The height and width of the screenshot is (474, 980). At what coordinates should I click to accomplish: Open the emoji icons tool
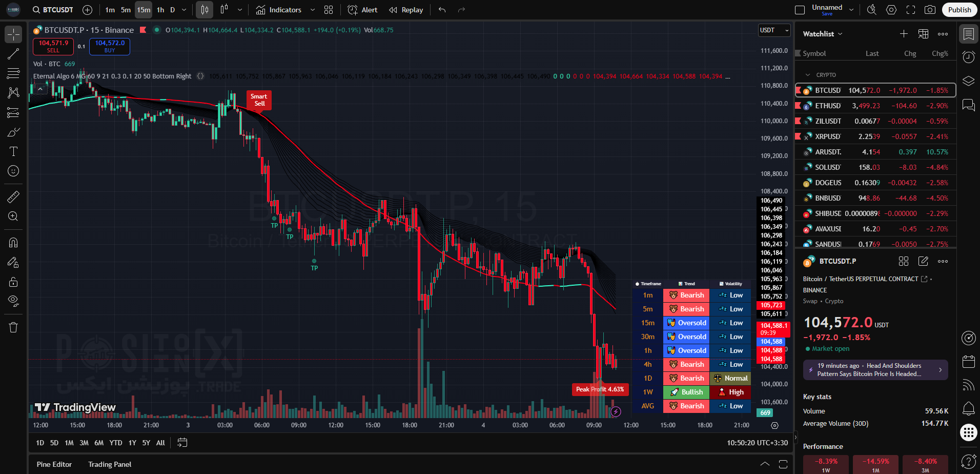[13, 171]
